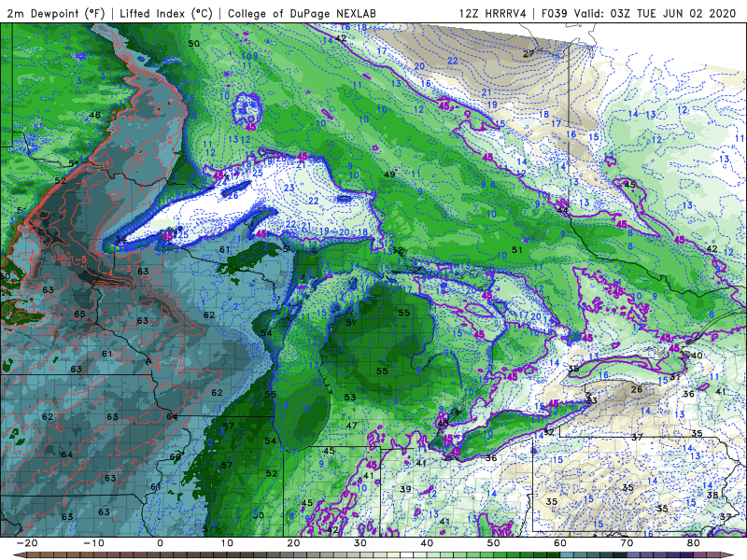Viewport: 747px width, 560px height.
Task: Click the black '66' dewpoint value
Action: tap(176, 456)
